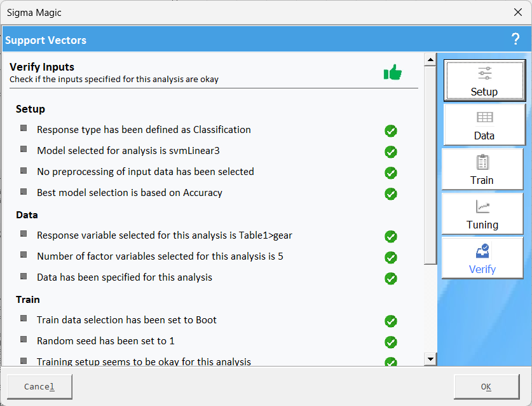Screen dimensions: 532x406
Task: Click the bullet beside 'No preprocessing' item
Action: tap(24, 171)
